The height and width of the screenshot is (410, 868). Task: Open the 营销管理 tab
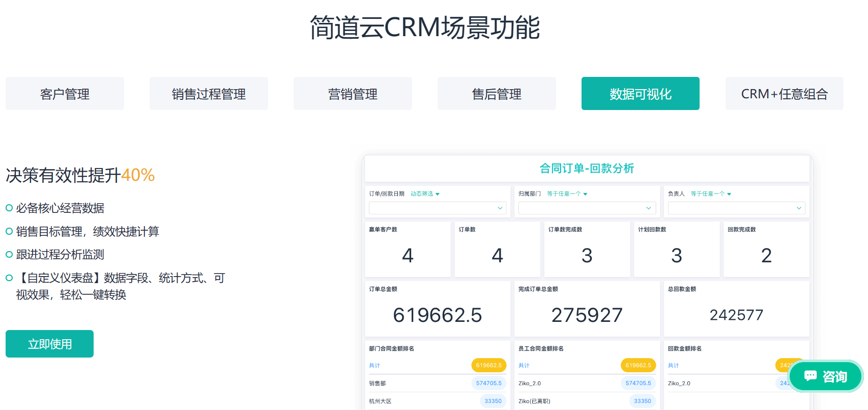pos(353,94)
